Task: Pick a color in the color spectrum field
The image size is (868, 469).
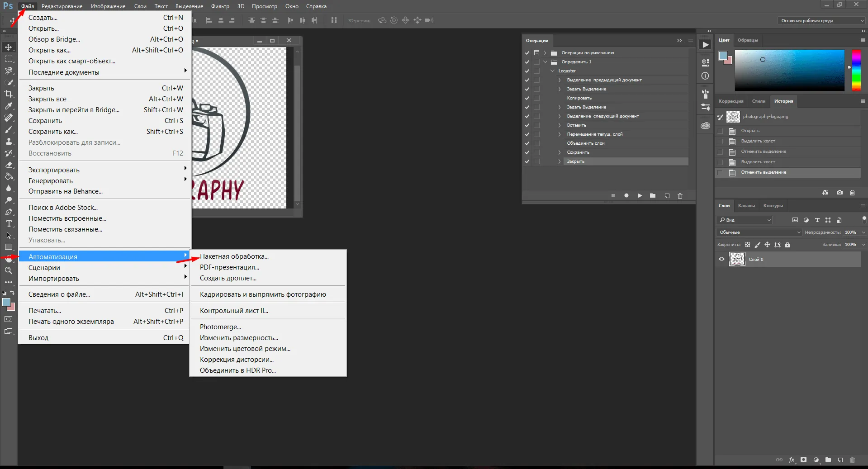Action: [x=789, y=70]
